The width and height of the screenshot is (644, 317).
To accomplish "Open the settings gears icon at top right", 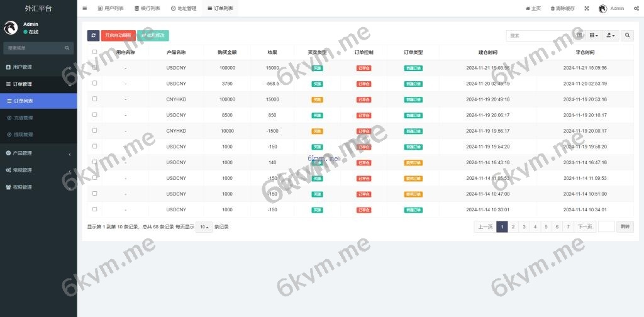I will 636,8.
